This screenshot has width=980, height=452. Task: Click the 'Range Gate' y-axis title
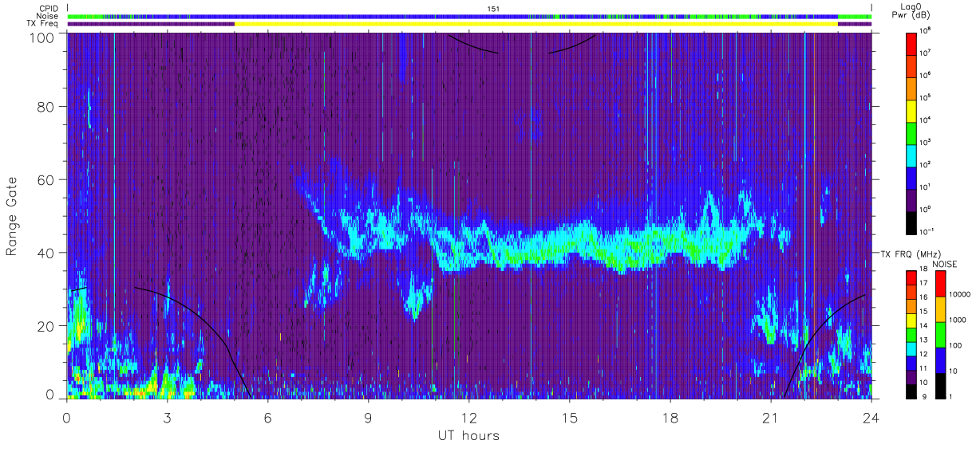click(x=13, y=216)
